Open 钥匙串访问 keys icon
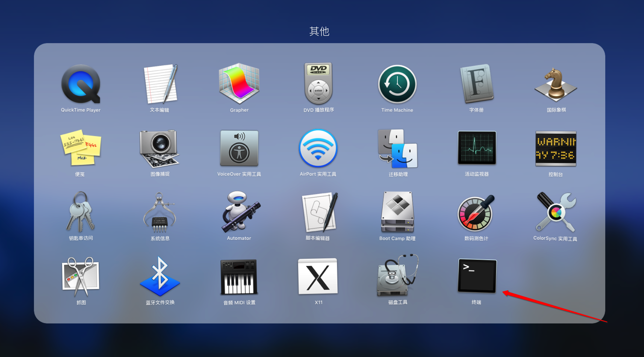 [x=81, y=212]
